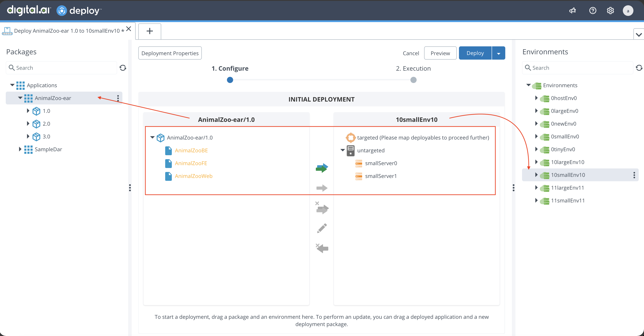The height and width of the screenshot is (336, 644).
Task: Switch to Deploy AnimalZoo-ear 1.0 tab
Action: coord(69,31)
